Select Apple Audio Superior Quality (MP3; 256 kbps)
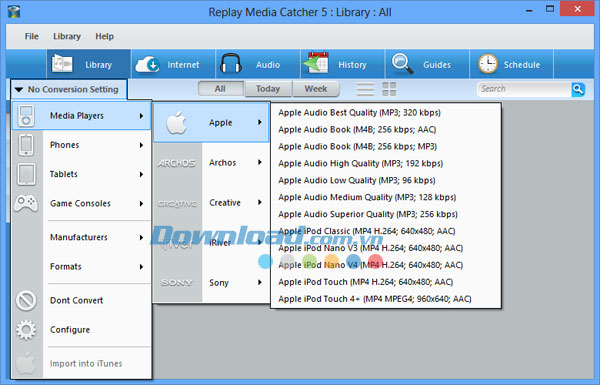Screen dimensions: 600x385 tap(386, 214)
